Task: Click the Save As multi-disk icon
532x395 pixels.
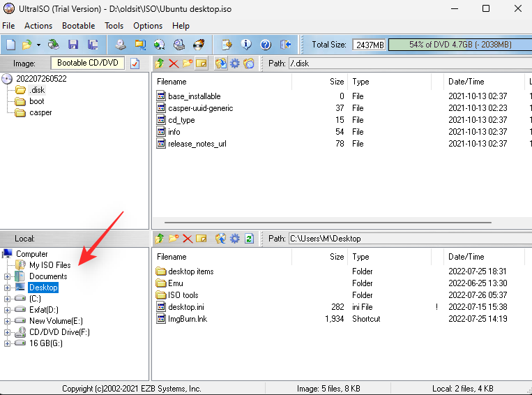Action: [92, 45]
